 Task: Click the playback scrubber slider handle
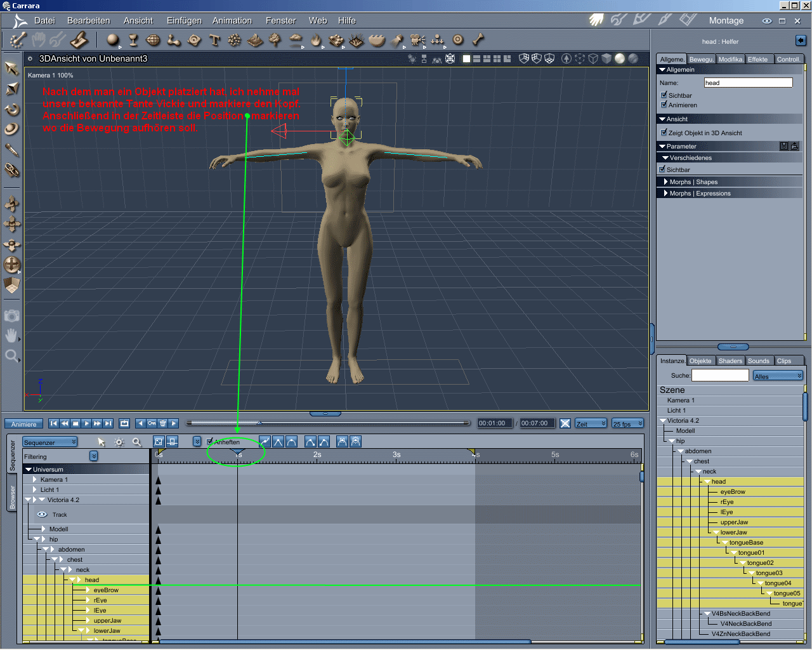tap(259, 423)
